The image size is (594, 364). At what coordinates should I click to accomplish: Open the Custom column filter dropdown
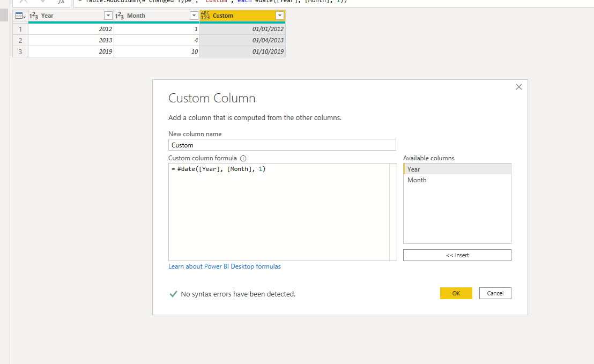pyautogui.click(x=279, y=16)
